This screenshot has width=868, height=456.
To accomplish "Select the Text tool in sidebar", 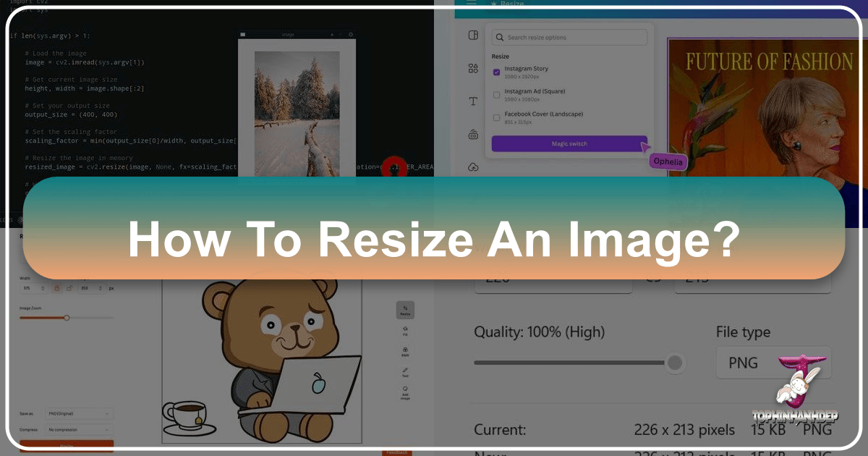I will pyautogui.click(x=473, y=101).
